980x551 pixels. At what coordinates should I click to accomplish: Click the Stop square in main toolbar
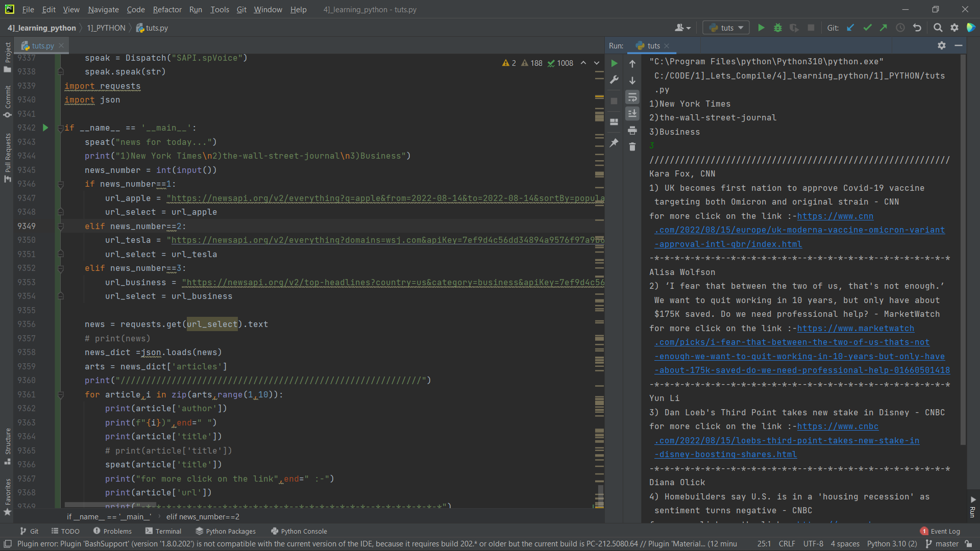811,28
